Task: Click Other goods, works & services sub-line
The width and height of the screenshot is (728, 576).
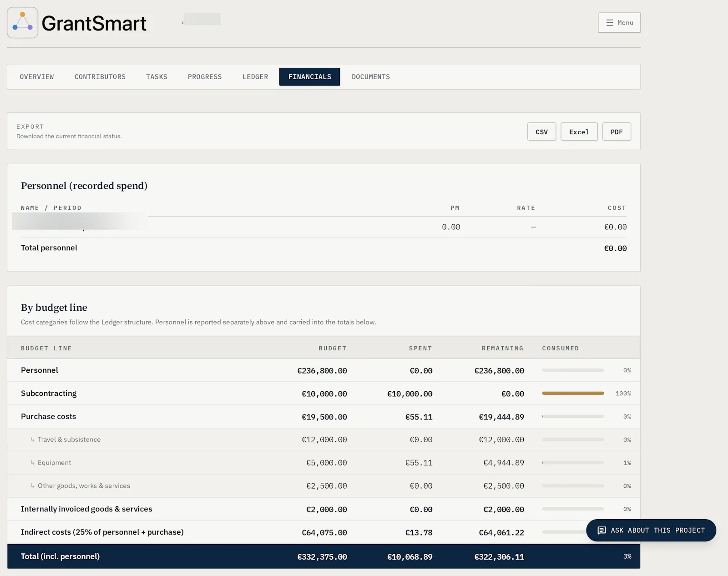Action: 324,486
